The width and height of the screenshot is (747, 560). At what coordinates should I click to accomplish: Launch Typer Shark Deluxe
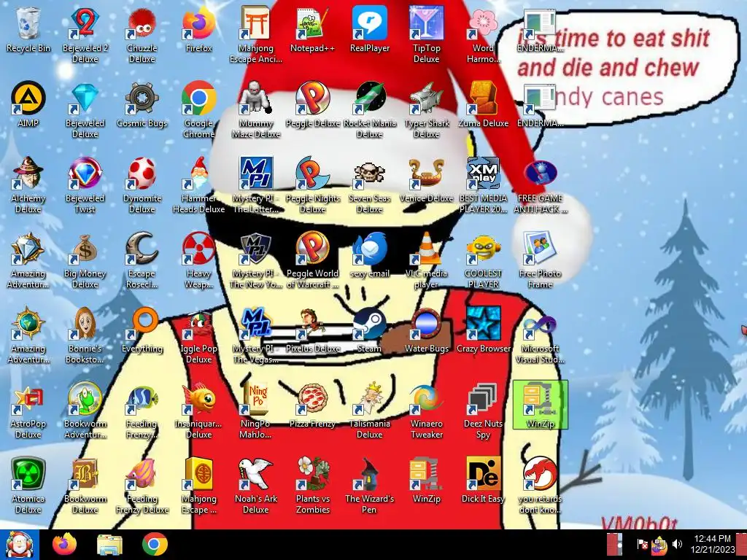(426, 110)
